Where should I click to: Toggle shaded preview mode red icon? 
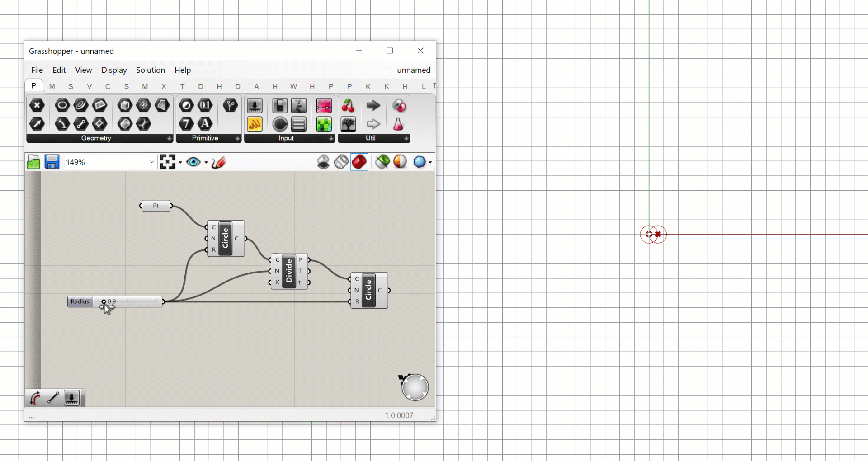pos(359,162)
